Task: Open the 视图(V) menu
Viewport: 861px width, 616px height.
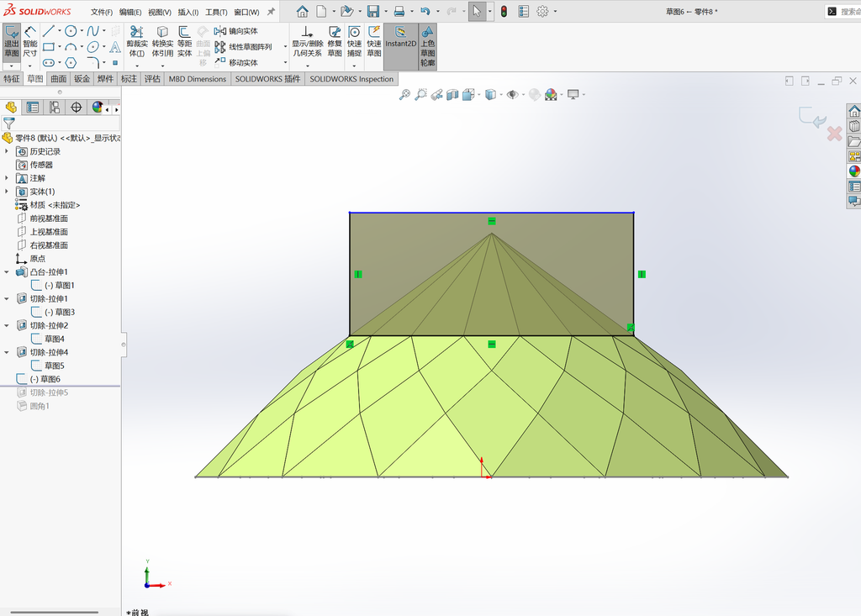Action: [159, 12]
